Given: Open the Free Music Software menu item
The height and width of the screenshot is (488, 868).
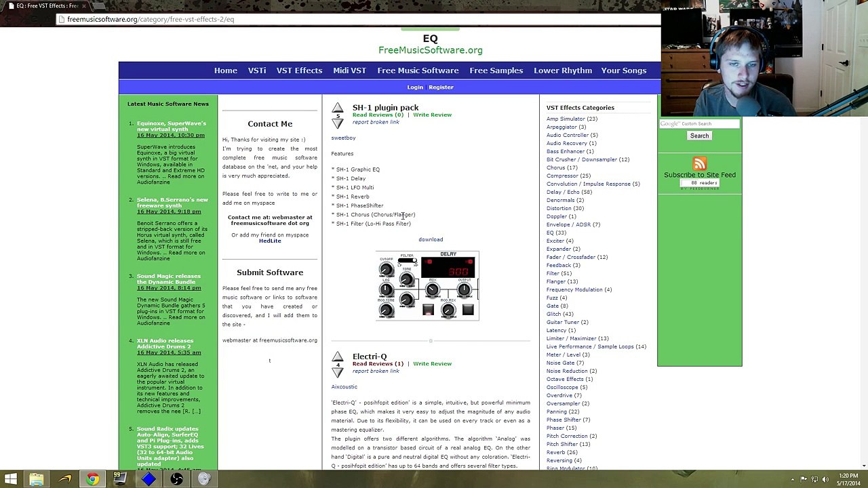Looking at the screenshot, I should point(418,70).
